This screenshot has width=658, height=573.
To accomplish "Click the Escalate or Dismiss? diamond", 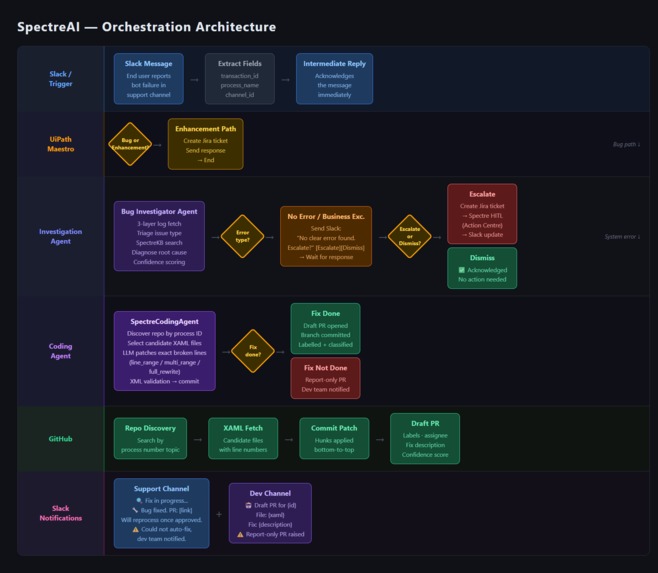I will click(410, 236).
